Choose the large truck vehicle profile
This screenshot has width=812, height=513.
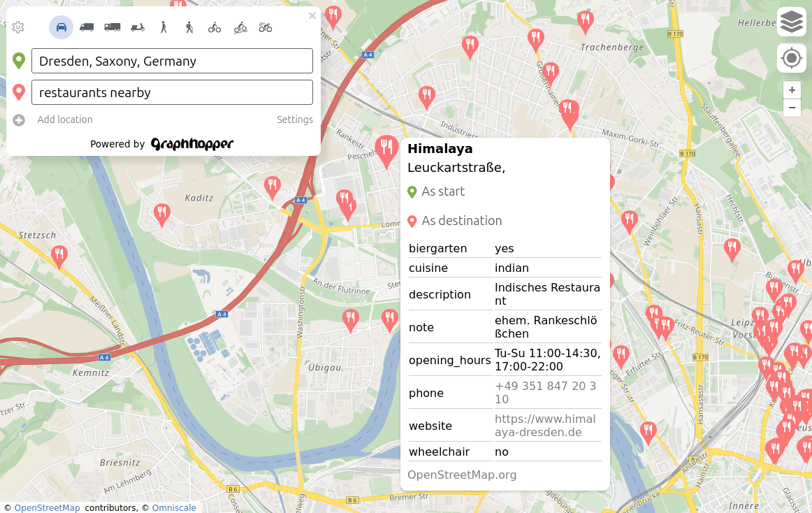point(113,27)
